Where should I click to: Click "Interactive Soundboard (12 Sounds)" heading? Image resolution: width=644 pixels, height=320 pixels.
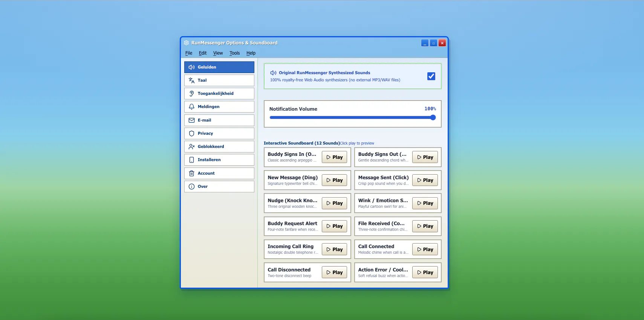pyautogui.click(x=302, y=143)
